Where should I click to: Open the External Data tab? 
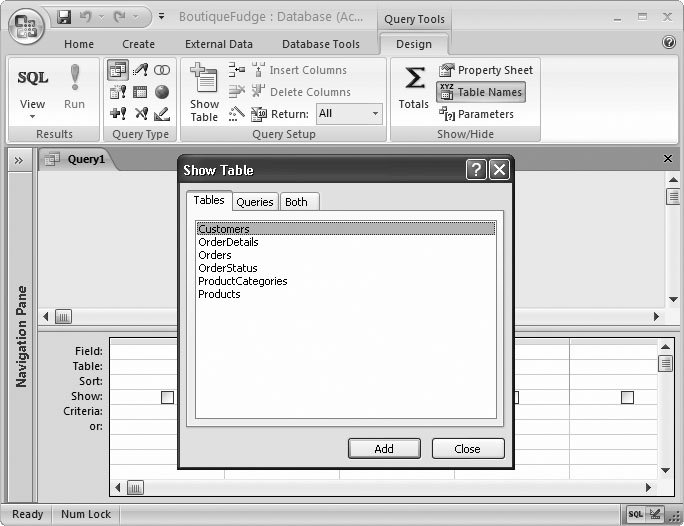[x=219, y=44]
